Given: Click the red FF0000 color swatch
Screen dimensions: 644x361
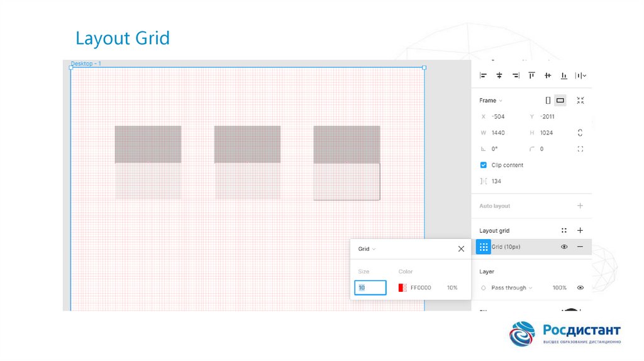Looking at the screenshot, I should [402, 287].
